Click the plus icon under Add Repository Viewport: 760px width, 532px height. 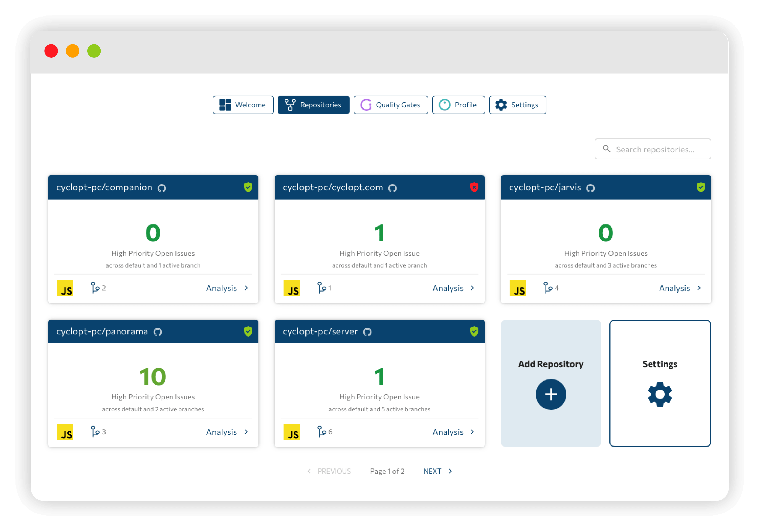551,394
